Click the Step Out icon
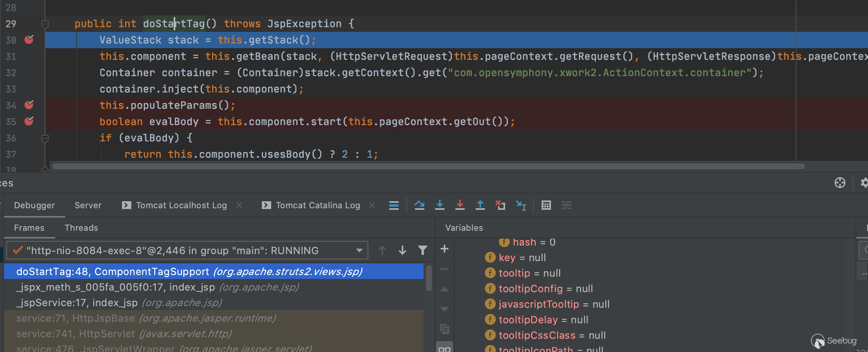Viewport: 868px width, 352px height. tap(480, 205)
